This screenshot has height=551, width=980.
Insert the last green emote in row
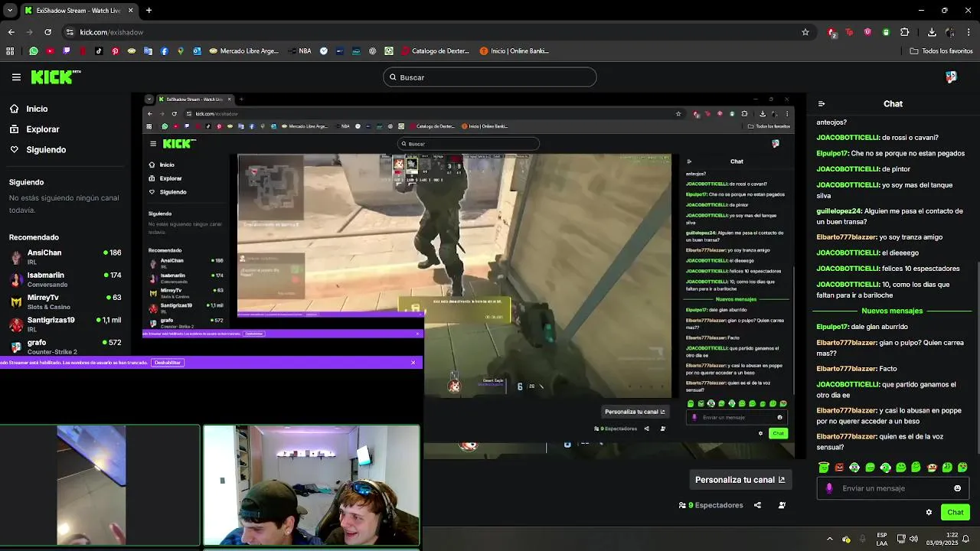(x=962, y=467)
